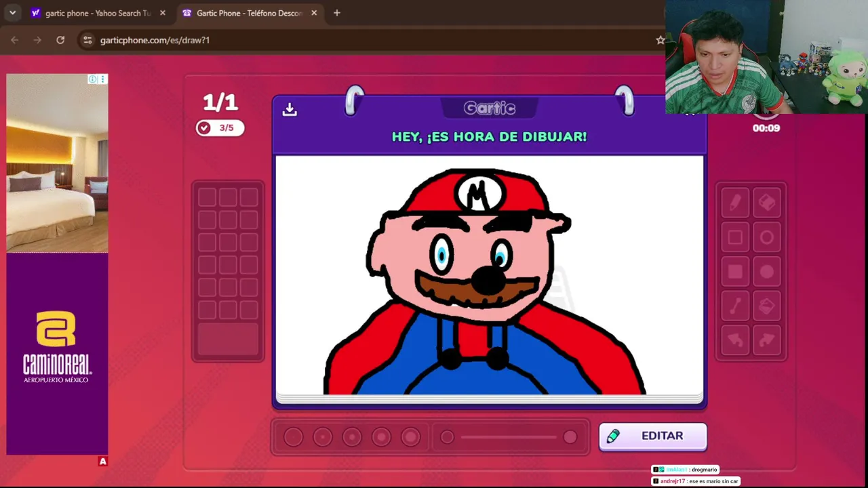
Task: Activate the paint bucket fill tool
Action: point(767,306)
